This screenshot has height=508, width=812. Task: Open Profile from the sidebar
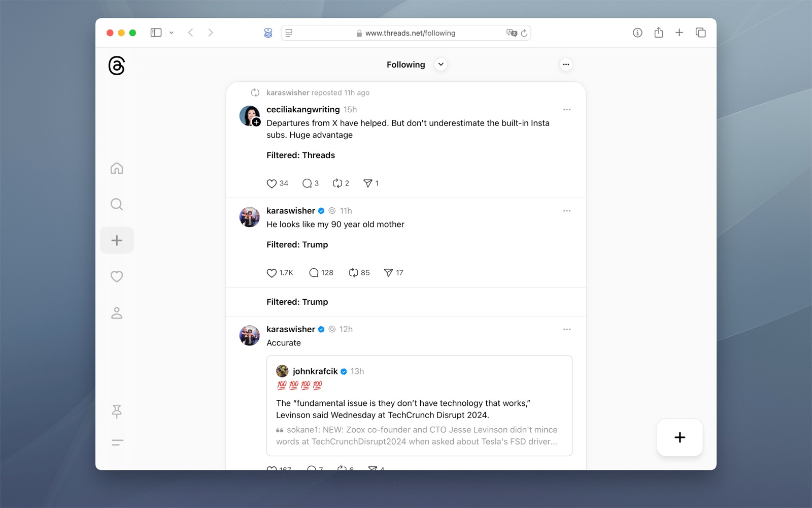117,313
